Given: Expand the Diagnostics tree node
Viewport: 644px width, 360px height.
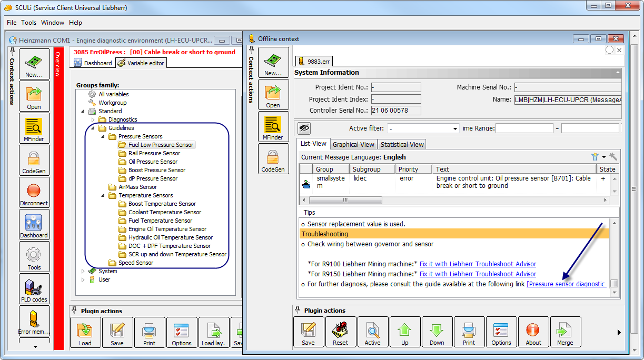Looking at the screenshot, I should (93, 120).
